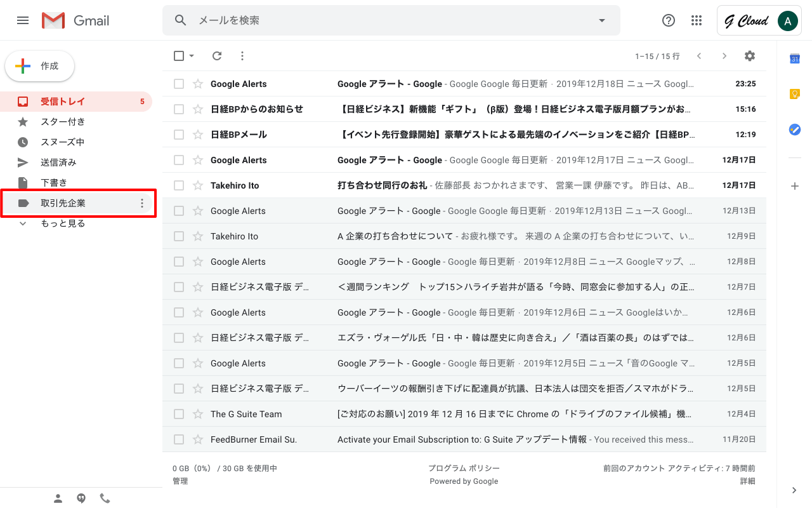The image size is (812, 508).
Task: Open 下書き folder
Action: pos(76,183)
